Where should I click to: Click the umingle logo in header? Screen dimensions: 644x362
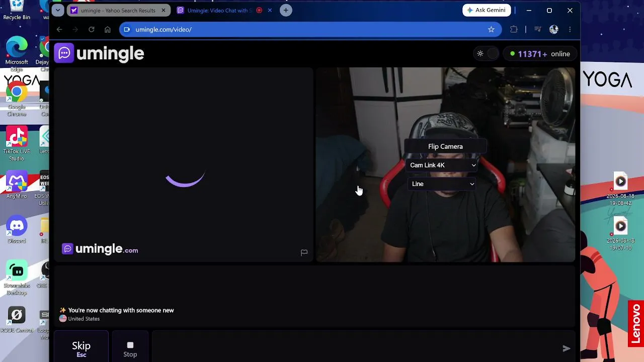coord(100,53)
